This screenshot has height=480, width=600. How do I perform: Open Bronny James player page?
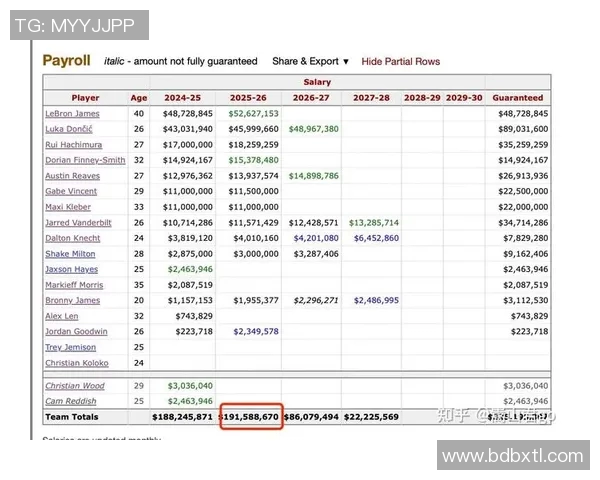72,300
